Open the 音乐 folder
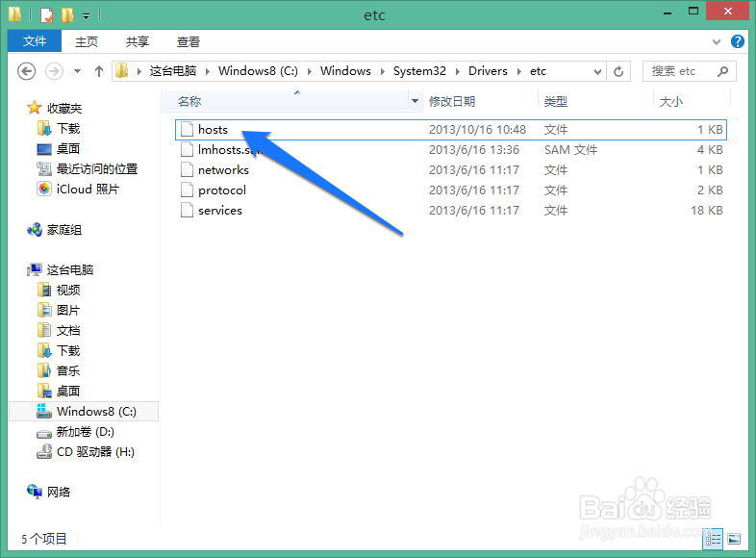 59,370
